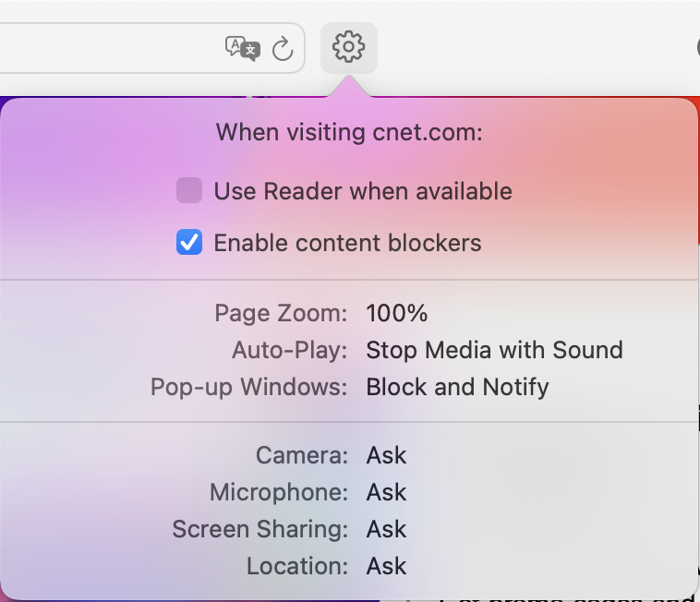Uncheck Enable content blockers
Image resolution: width=700 pixels, height=602 pixels.
click(189, 242)
